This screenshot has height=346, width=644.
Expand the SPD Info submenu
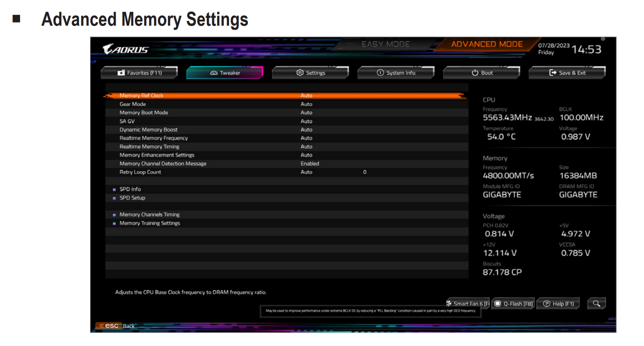[130, 189]
